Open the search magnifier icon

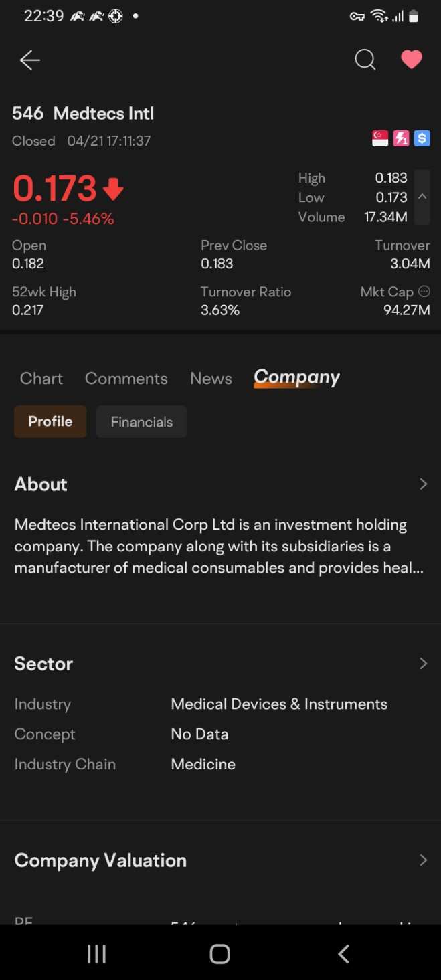365,60
